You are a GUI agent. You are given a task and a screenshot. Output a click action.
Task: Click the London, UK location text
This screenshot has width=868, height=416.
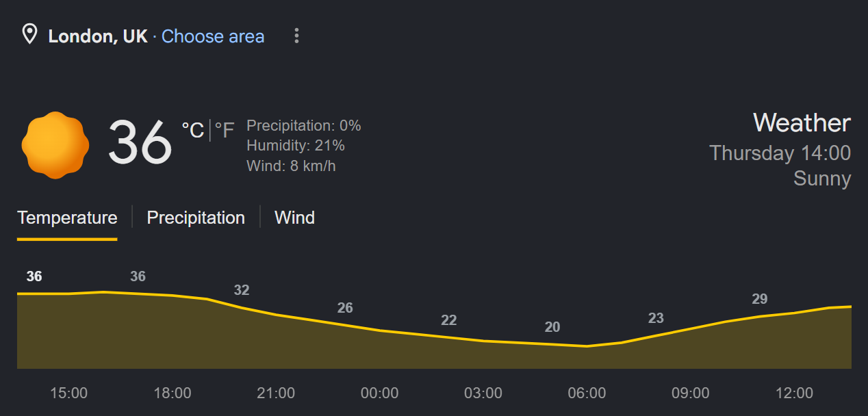tap(98, 36)
